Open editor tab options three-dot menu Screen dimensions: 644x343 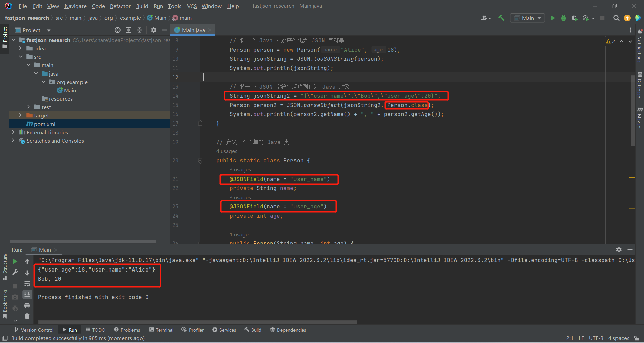click(630, 30)
